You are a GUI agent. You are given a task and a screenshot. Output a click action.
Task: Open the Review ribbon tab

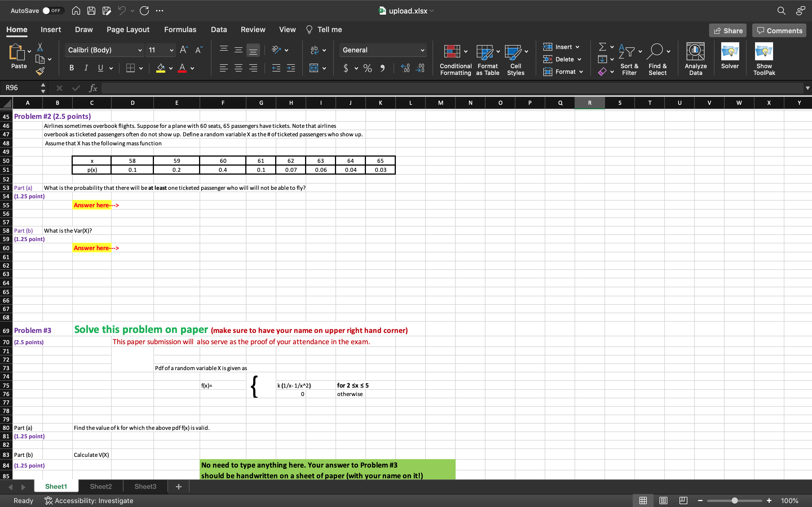[x=253, y=30]
